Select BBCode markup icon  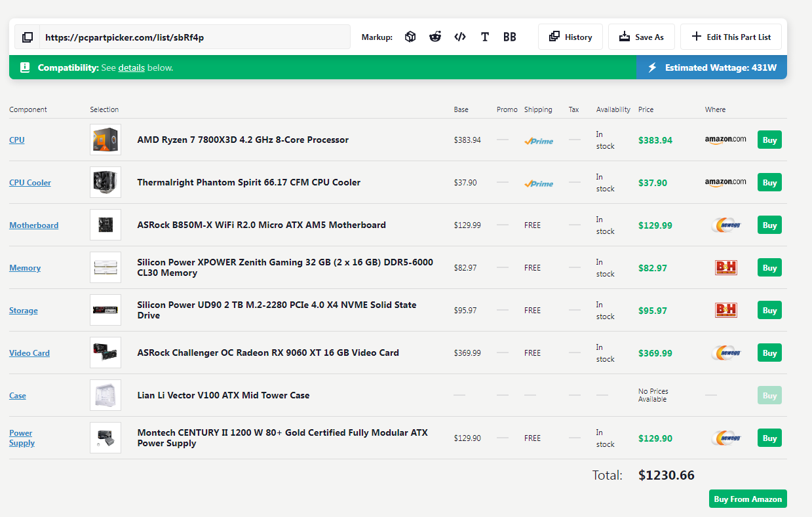click(x=510, y=37)
